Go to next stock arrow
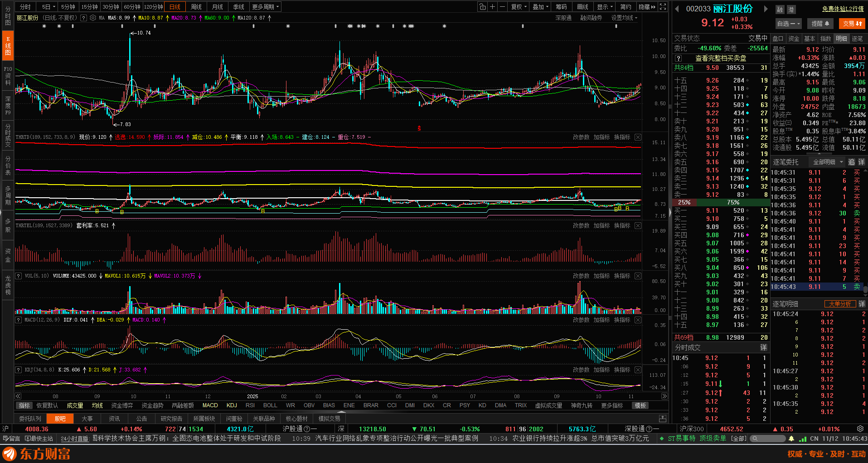Image resolution: width=868 pixels, height=463 pixels. pos(766,9)
